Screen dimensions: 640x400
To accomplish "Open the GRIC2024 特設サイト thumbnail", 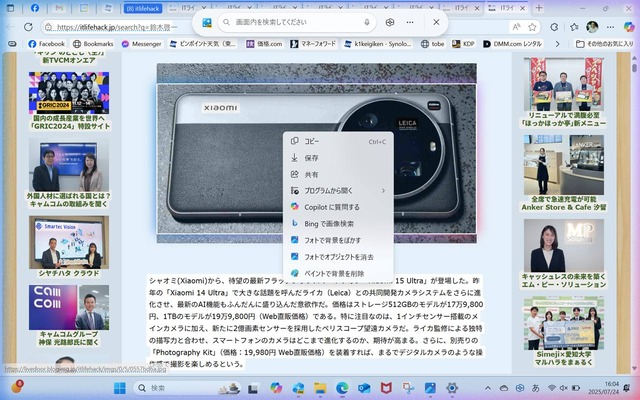I will [69, 93].
